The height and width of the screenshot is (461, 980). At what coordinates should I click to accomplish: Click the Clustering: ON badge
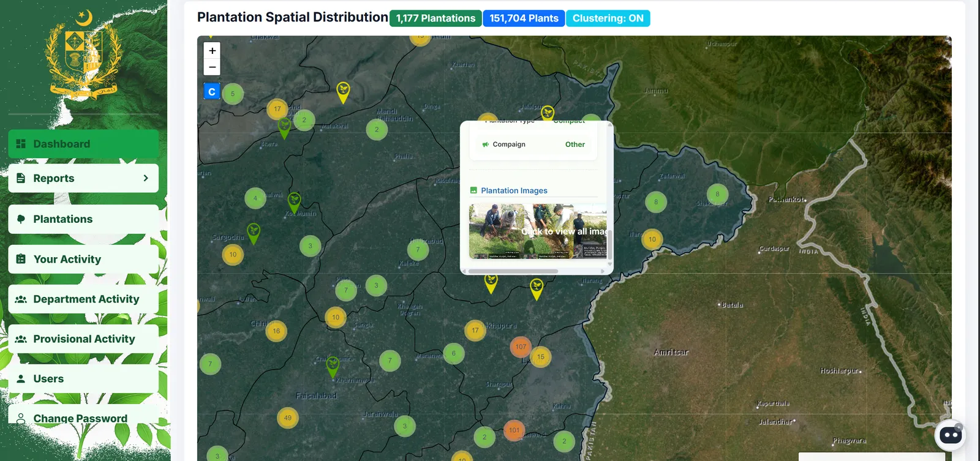[608, 18]
